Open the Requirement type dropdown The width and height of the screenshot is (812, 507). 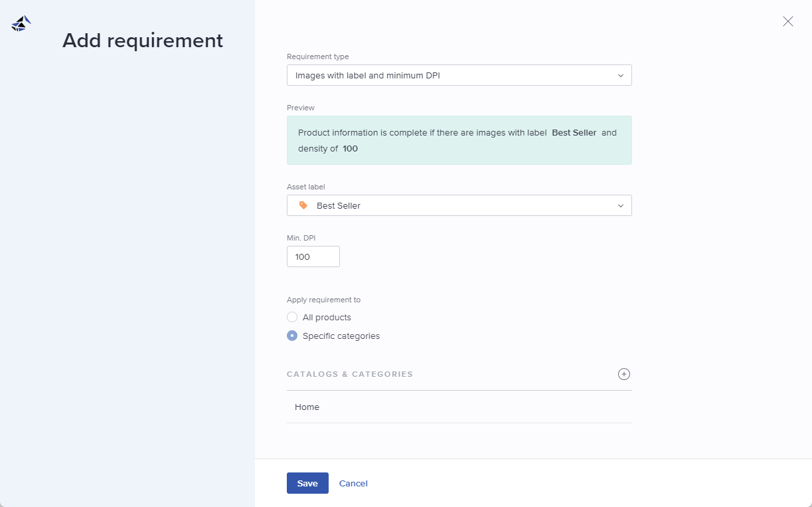pyautogui.click(x=459, y=75)
